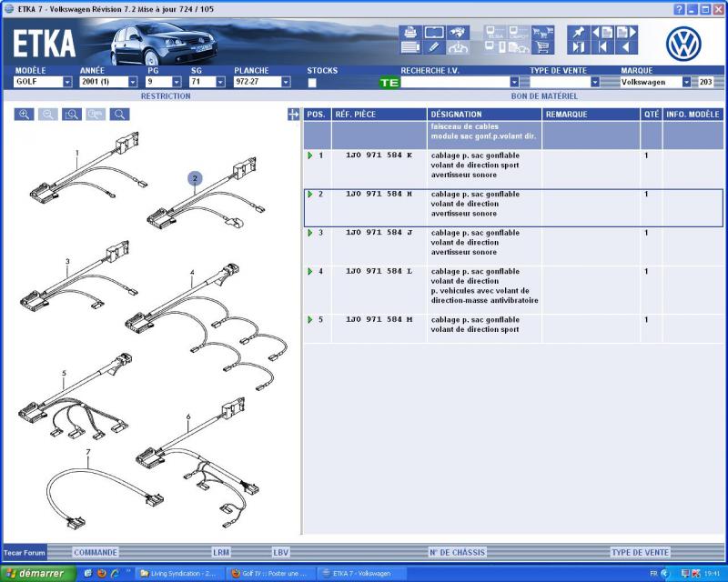Viewport: 728px width, 582px height.
Task: Click callout number 7 in the diagram
Action: (87, 452)
